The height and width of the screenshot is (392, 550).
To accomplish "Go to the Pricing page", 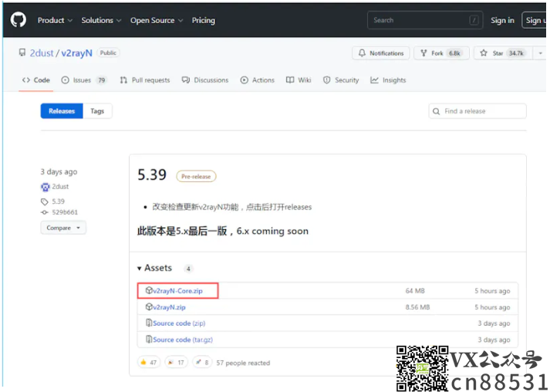I will (x=204, y=20).
